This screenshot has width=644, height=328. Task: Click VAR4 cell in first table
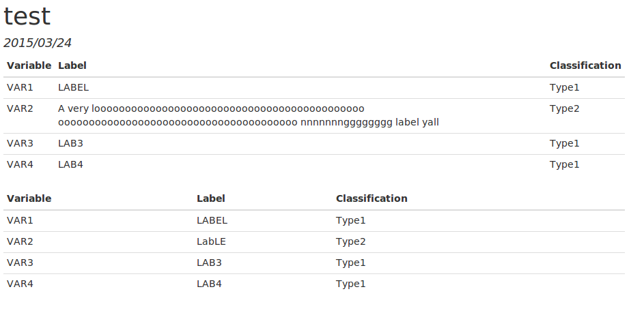click(x=20, y=164)
